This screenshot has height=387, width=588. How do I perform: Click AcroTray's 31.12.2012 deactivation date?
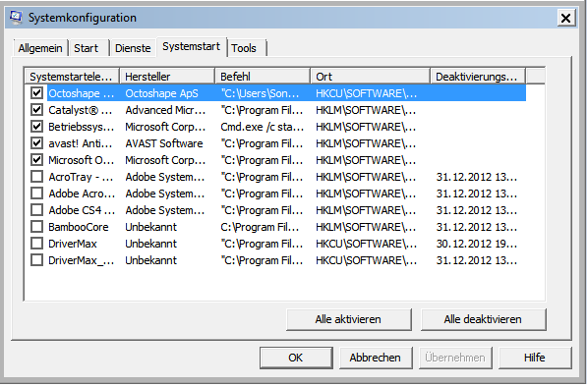point(477,177)
